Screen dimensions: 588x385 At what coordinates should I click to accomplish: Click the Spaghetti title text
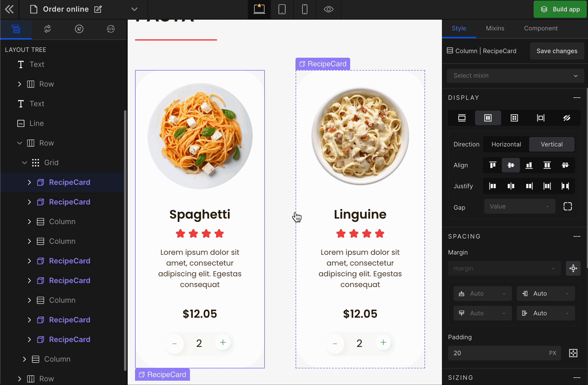point(200,214)
